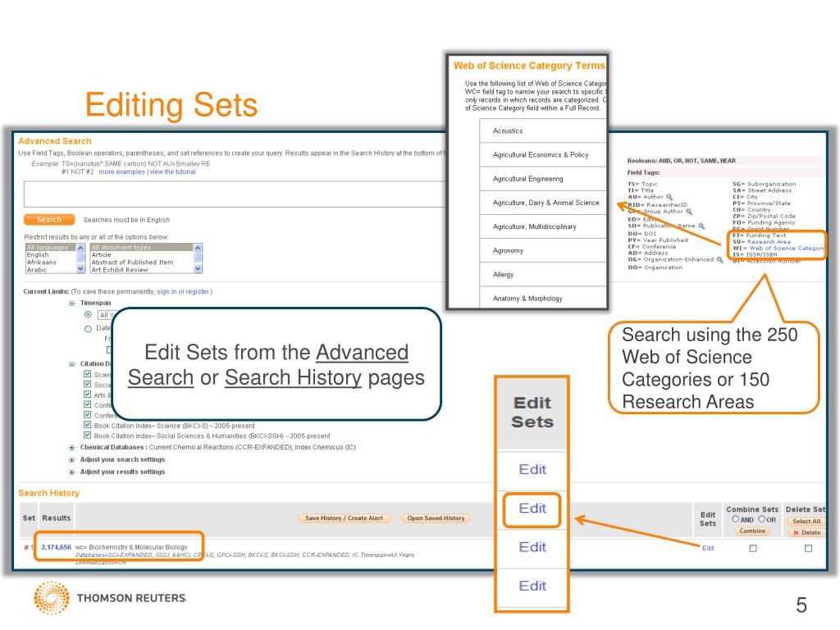The height and width of the screenshot is (630, 840).
Task: Follow the sign in or register link
Action: (183, 291)
